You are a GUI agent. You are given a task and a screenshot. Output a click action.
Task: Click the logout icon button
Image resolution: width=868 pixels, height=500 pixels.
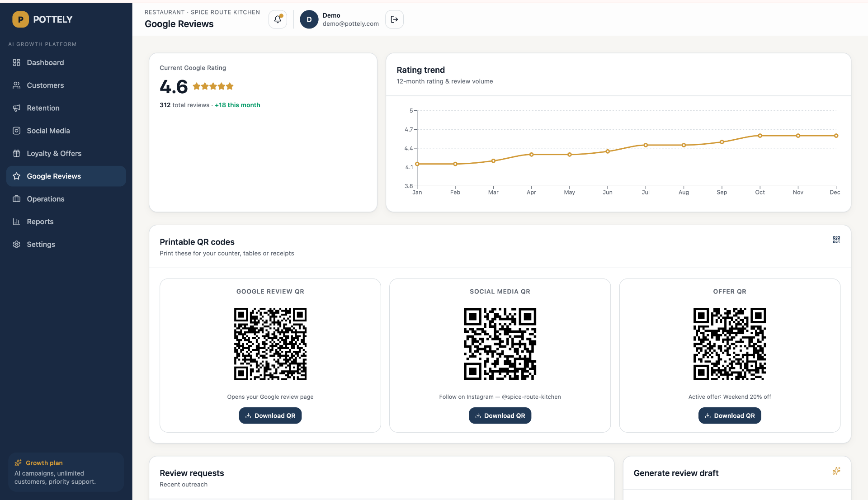(394, 19)
